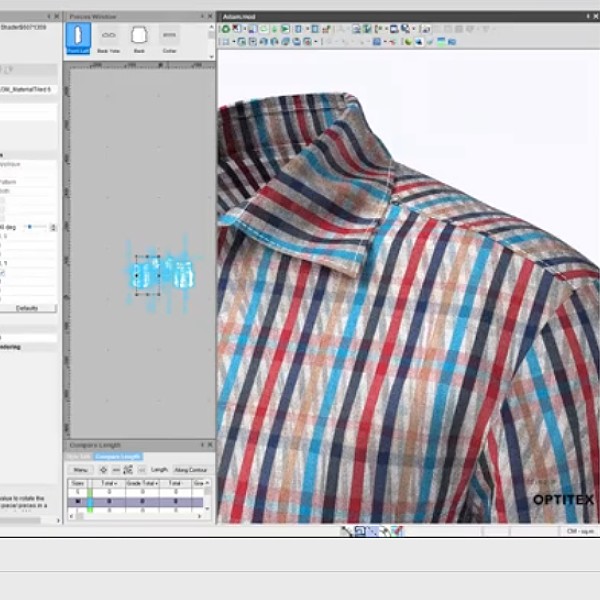Toggle the Length option in Compare Length

coord(159,469)
